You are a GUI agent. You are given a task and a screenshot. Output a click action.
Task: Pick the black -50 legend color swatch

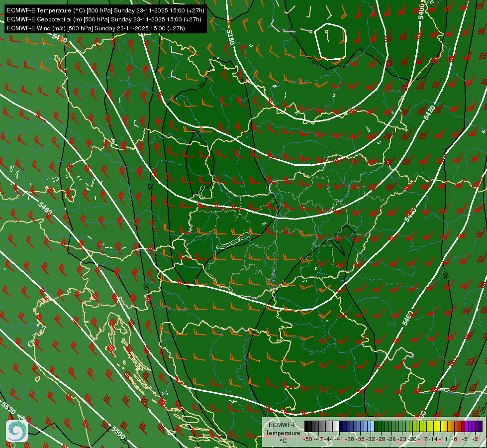[x=306, y=426]
